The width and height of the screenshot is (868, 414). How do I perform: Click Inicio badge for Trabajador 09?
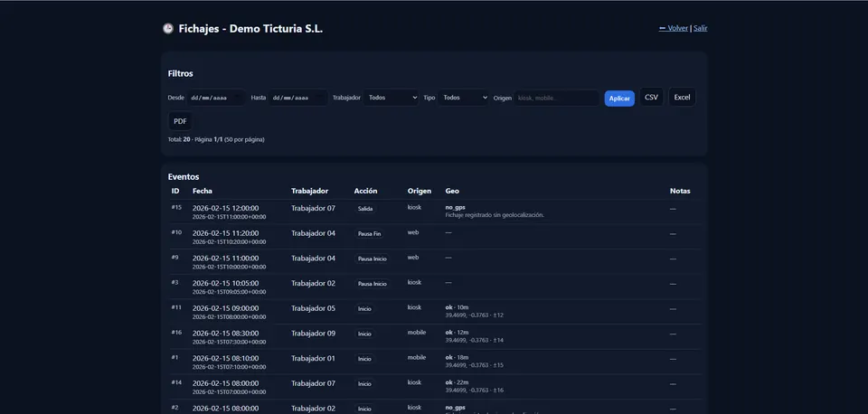coord(364,334)
